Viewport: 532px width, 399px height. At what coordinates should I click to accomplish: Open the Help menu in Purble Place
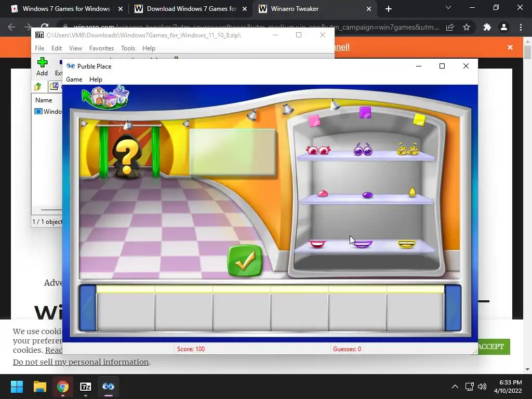point(96,79)
